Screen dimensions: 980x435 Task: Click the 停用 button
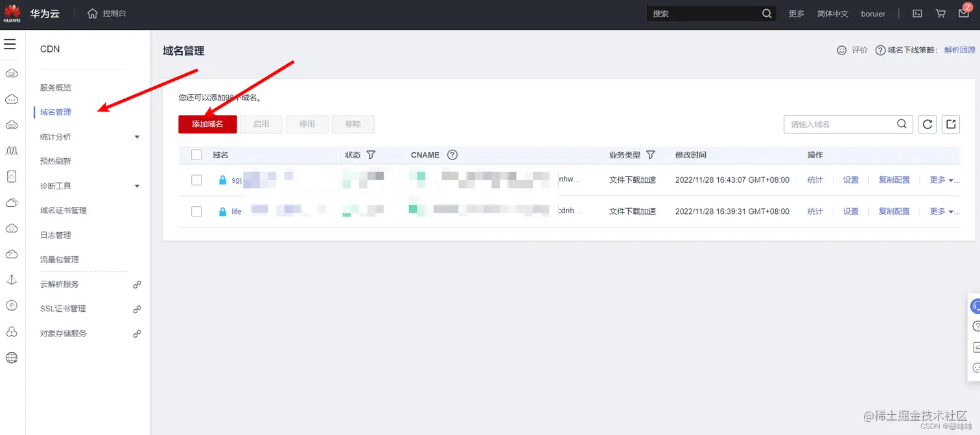[307, 124]
